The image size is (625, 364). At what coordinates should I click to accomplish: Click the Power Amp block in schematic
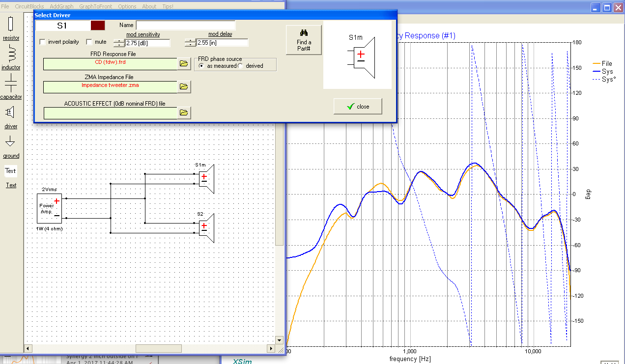(x=50, y=208)
